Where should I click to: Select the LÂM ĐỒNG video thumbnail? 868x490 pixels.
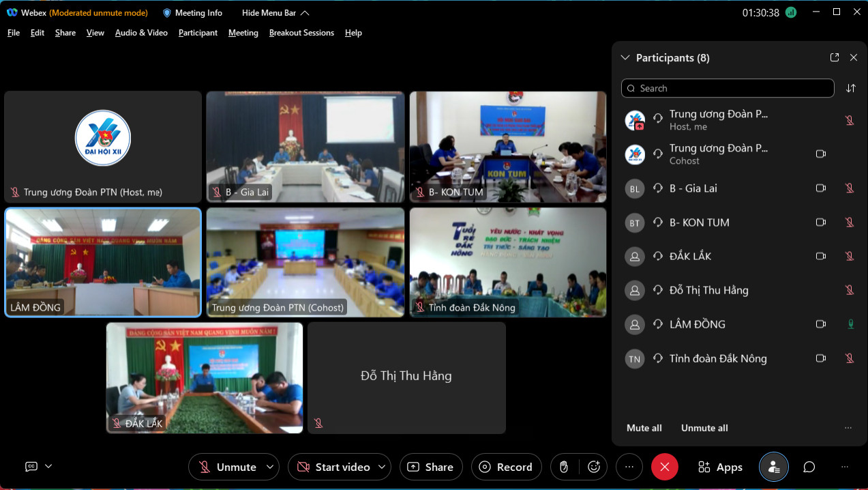[x=103, y=263]
